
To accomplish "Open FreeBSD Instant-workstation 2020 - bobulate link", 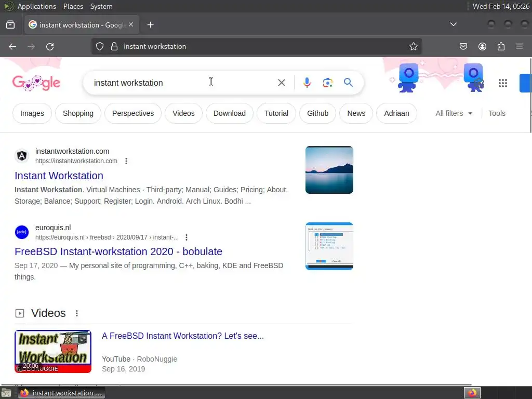I will [x=118, y=251].
